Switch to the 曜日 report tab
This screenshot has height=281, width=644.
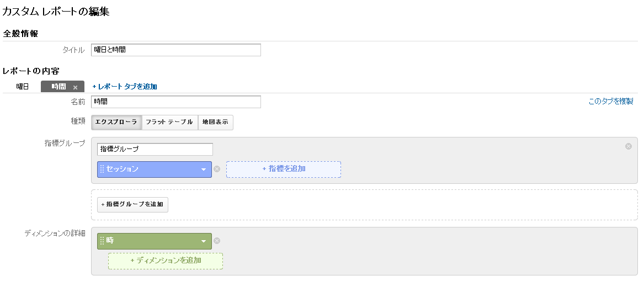coord(23,87)
